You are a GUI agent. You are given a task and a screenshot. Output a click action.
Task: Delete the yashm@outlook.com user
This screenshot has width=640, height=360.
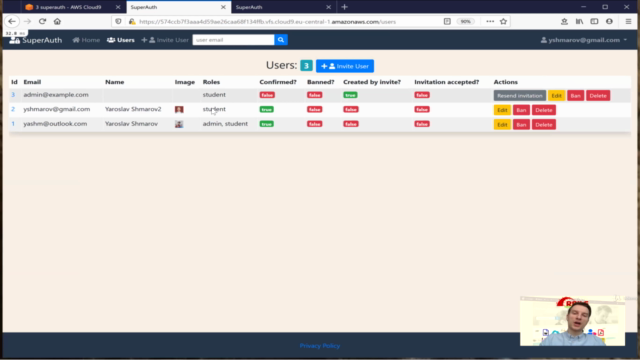pos(544,124)
